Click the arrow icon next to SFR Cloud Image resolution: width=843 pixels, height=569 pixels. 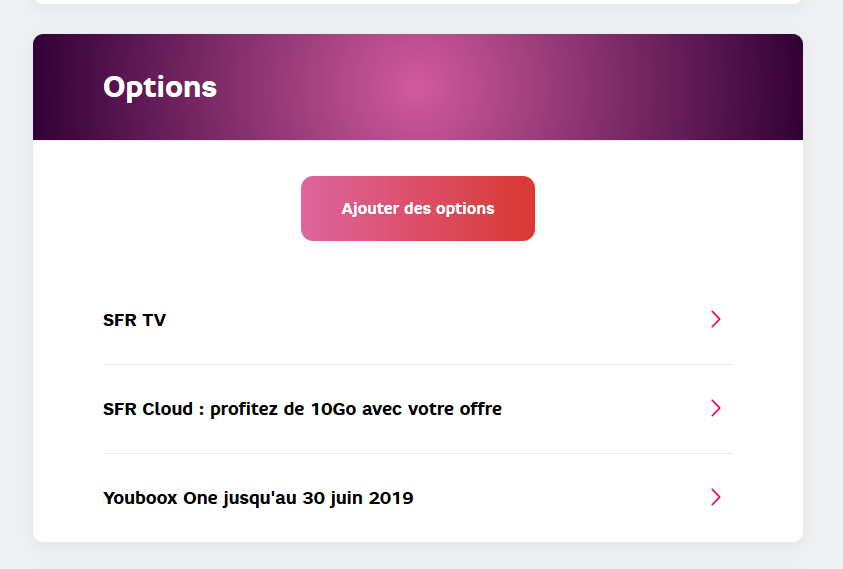[x=715, y=408]
